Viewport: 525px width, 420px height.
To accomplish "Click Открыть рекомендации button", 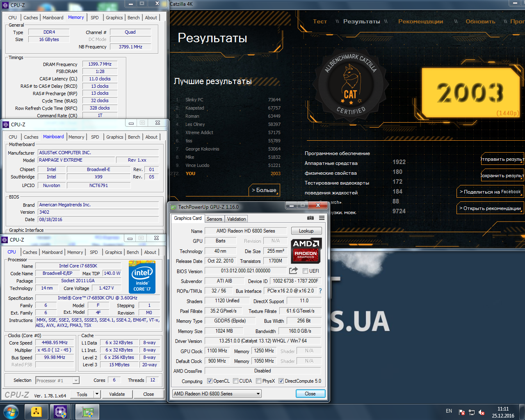I will 490,208.
